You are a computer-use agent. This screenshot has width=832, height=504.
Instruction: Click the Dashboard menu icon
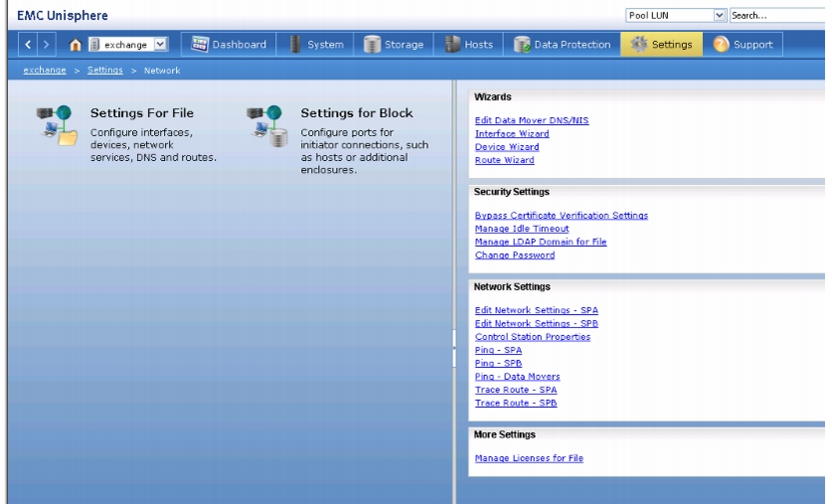click(x=200, y=44)
